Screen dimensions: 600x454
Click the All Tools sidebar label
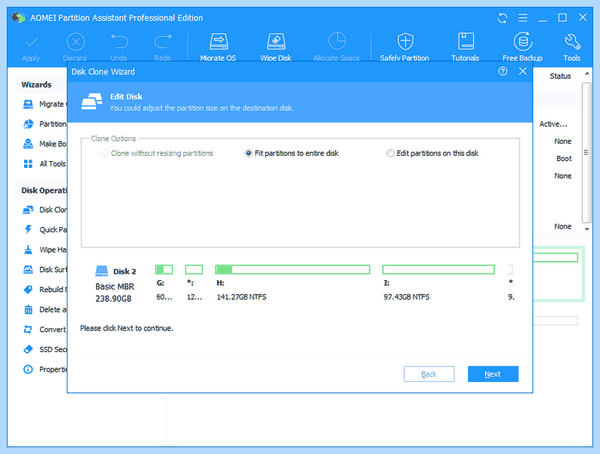click(x=53, y=164)
